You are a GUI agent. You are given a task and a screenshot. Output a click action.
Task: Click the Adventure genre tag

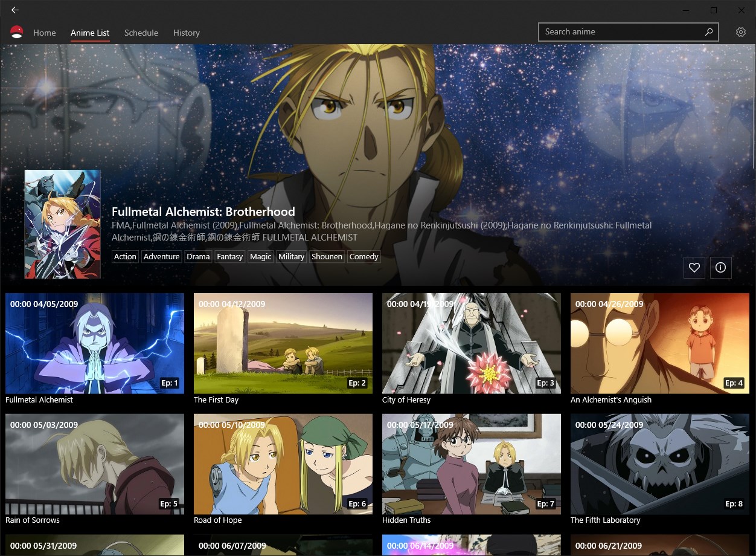click(161, 257)
